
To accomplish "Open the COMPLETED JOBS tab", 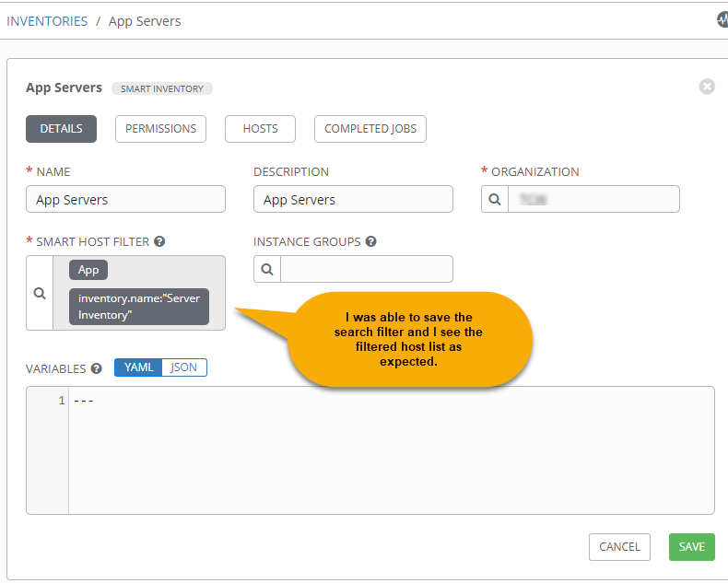I will click(x=370, y=129).
